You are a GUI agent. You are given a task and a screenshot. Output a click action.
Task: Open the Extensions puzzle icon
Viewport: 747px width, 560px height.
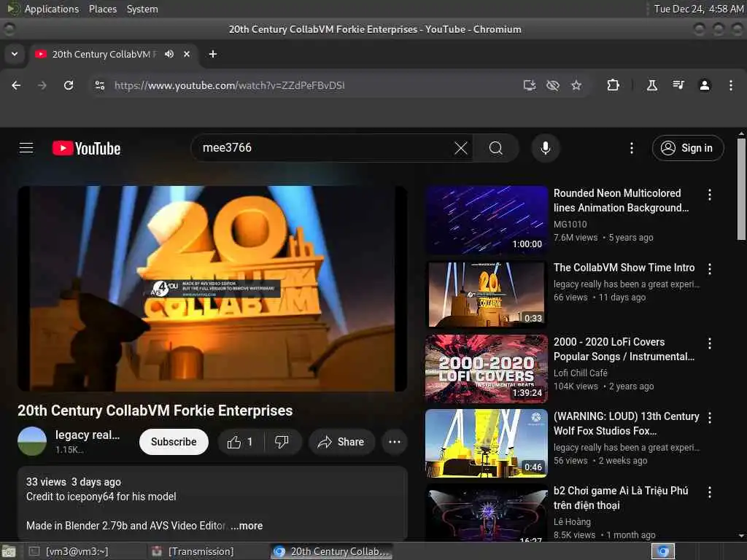613,85
